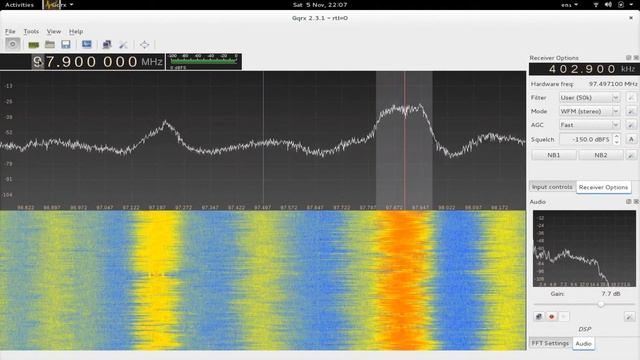Click the A auto-squelch button

point(631,139)
